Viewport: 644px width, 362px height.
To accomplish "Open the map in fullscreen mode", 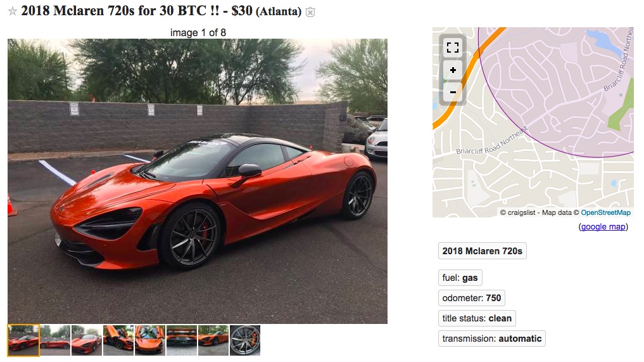I will click(x=453, y=48).
